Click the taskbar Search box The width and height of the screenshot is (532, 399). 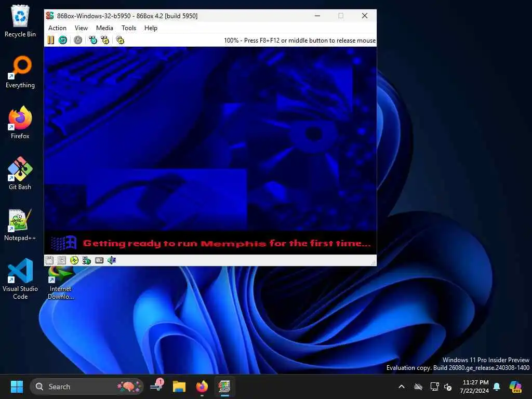[87, 387]
